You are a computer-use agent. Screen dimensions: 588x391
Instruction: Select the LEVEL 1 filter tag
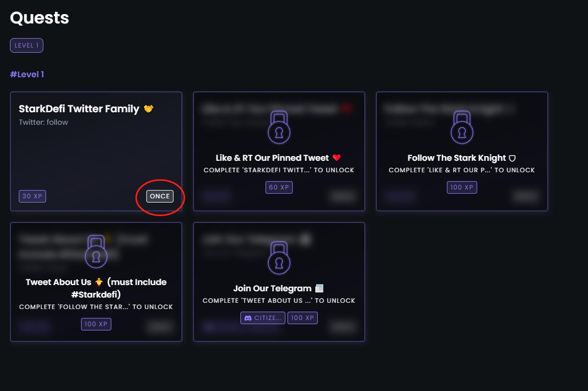[x=27, y=45]
